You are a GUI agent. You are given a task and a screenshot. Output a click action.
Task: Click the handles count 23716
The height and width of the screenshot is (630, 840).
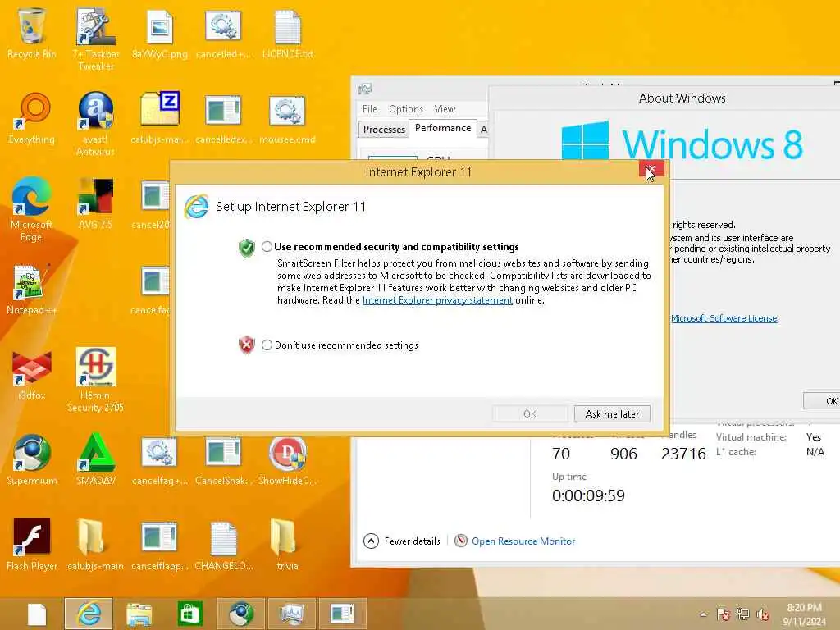point(683,454)
